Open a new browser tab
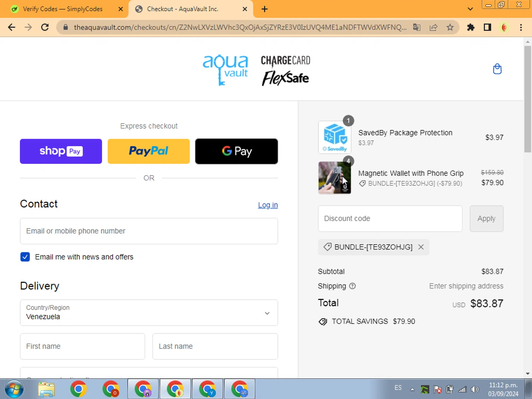Image resolution: width=532 pixels, height=399 pixels. [265, 9]
